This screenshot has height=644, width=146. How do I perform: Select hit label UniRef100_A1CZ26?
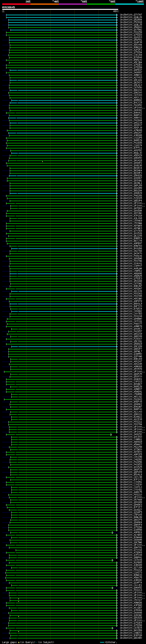(x=131, y=291)
